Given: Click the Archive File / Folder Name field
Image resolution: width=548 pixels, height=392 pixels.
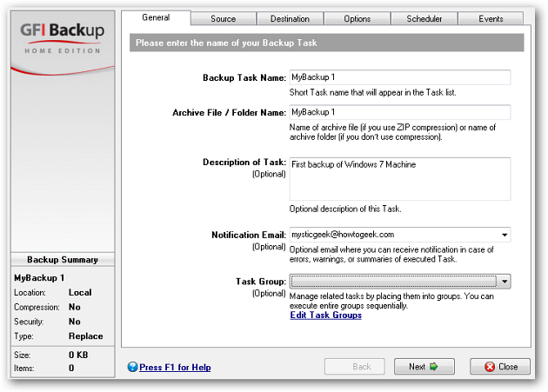Looking at the screenshot, I should pos(400,112).
